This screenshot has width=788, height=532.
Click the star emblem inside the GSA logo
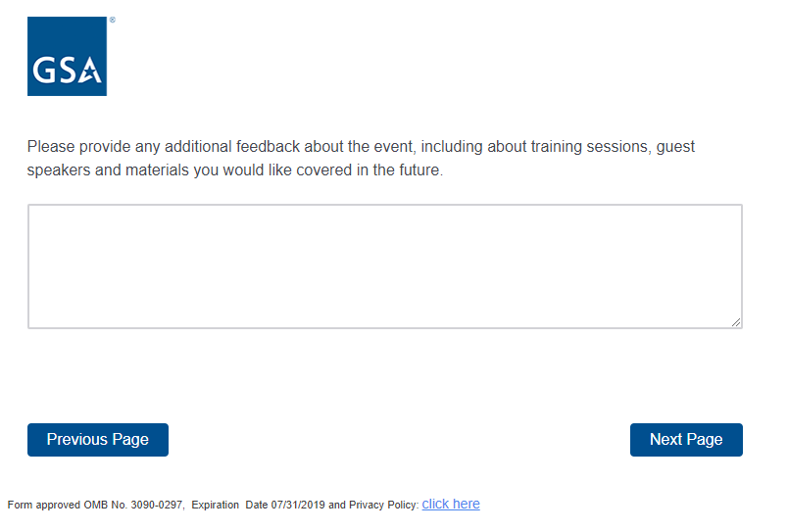click(x=89, y=72)
